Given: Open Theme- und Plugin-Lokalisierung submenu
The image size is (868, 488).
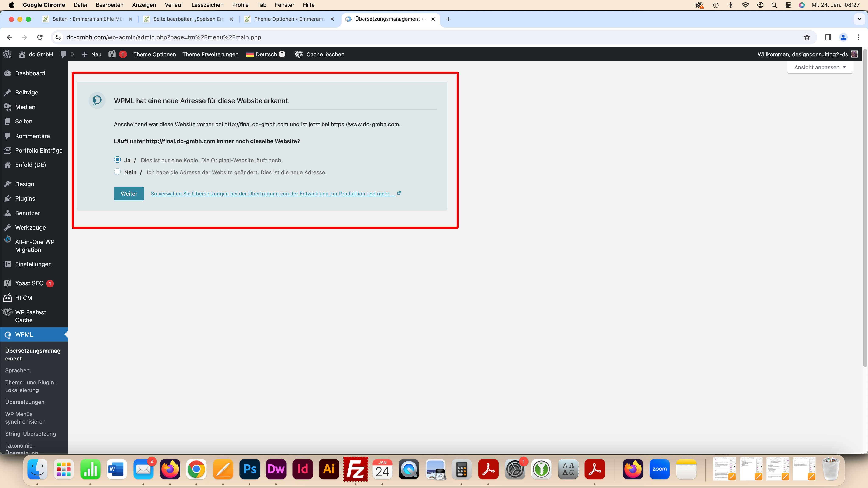Looking at the screenshot, I should [x=31, y=386].
